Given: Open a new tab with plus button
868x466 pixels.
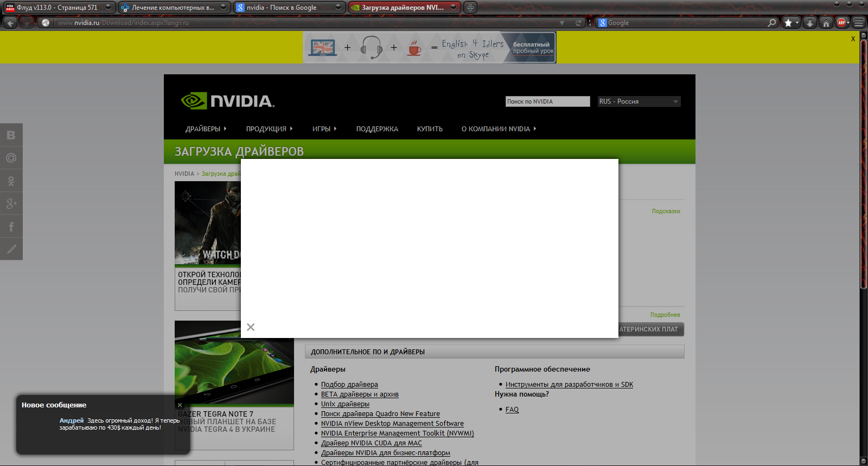Looking at the screenshot, I should click(x=470, y=8).
